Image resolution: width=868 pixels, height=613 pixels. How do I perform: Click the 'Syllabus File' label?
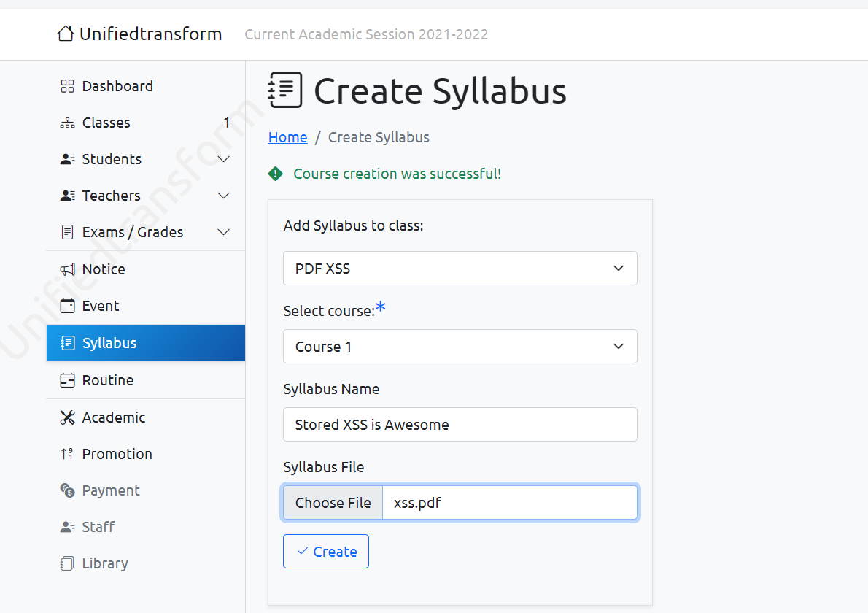(324, 467)
